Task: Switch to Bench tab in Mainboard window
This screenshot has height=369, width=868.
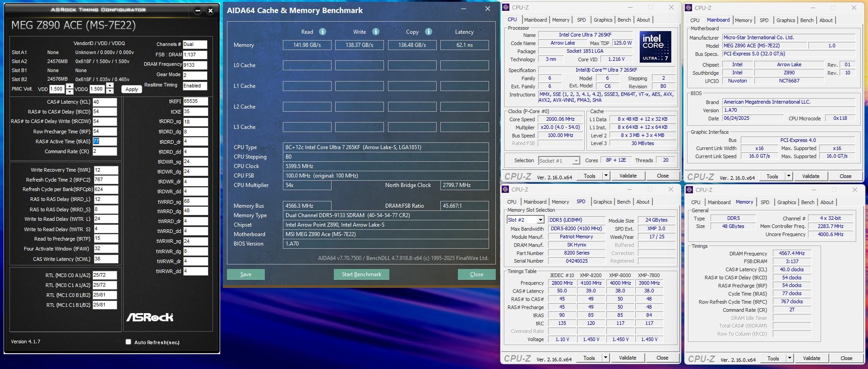Action: (x=807, y=20)
